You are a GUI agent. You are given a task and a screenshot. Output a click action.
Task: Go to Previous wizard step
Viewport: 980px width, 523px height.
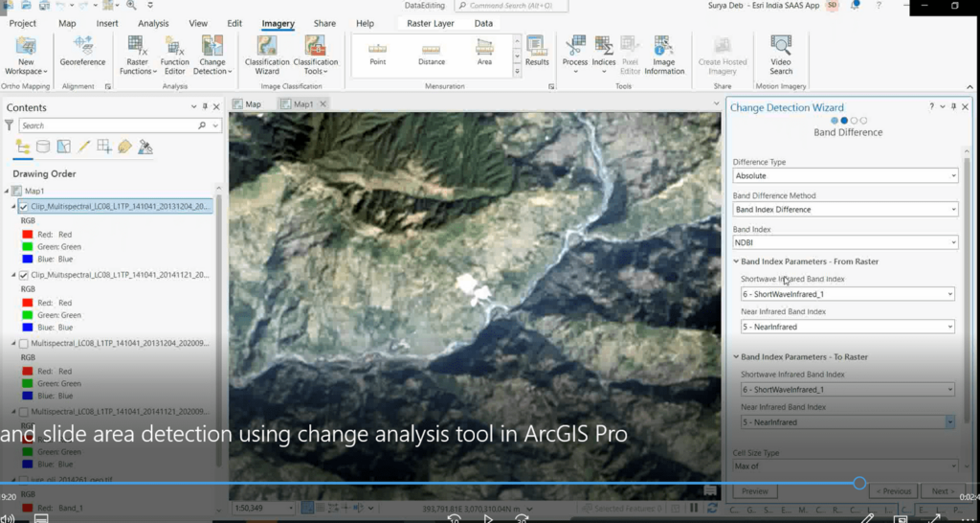(893, 491)
